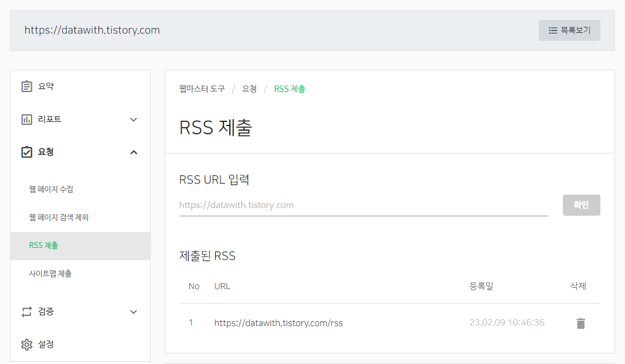Delete the submitted RSS using the trash icon

click(580, 322)
